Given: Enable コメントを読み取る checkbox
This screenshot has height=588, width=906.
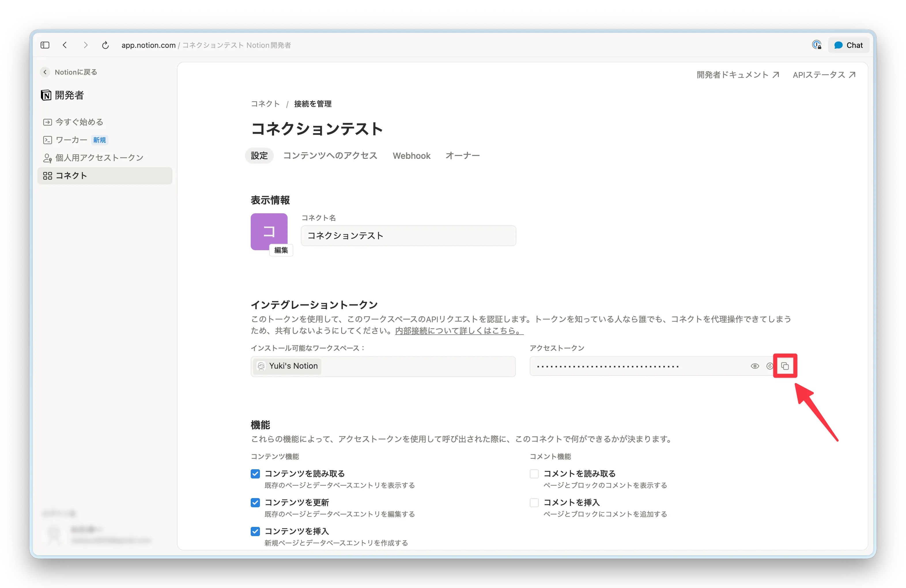Looking at the screenshot, I should [x=534, y=473].
